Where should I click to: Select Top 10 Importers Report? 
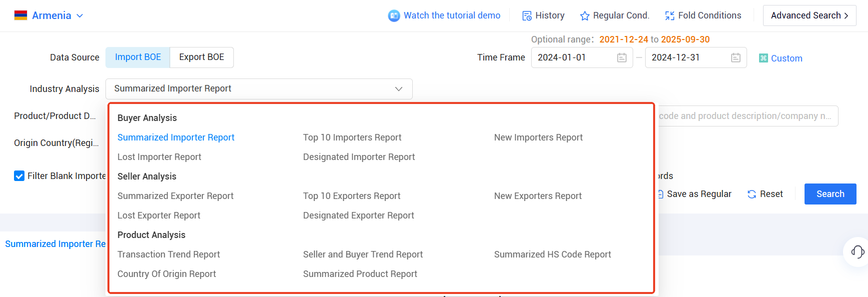click(352, 137)
